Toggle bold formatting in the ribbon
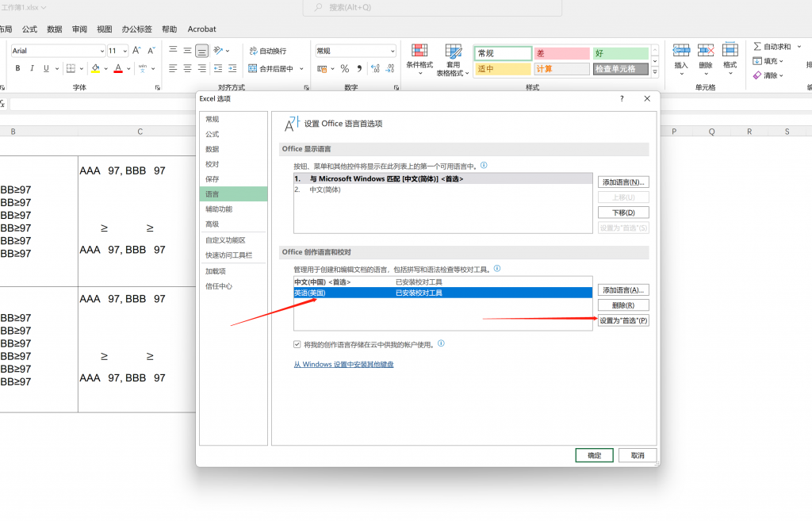Screen dimensions: 812x521 coord(17,69)
